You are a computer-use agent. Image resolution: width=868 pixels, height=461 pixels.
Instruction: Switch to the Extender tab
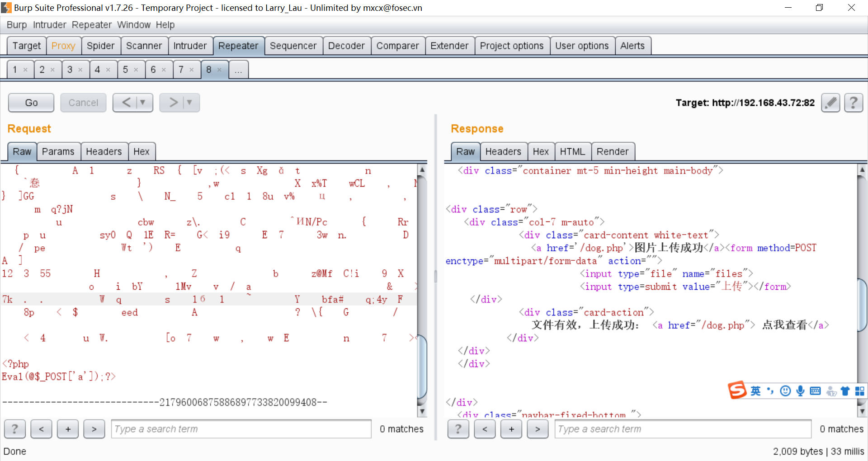point(449,46)
